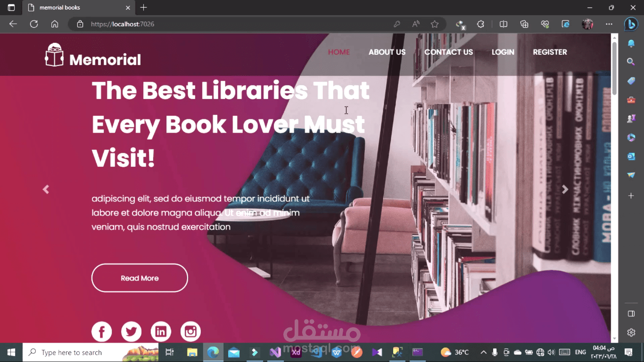644x362 pixels.
Task: Add the current page to favorites
Action: [x=434, y=24]
